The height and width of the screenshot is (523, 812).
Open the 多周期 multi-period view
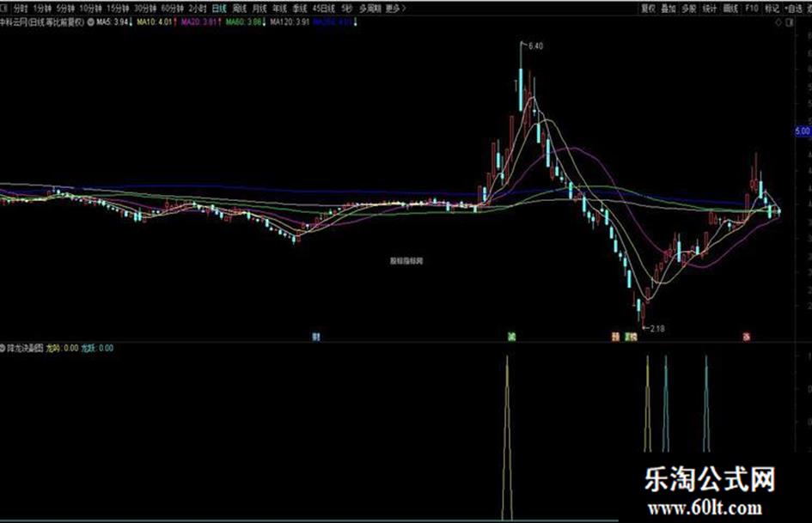[x=369, y=9]
